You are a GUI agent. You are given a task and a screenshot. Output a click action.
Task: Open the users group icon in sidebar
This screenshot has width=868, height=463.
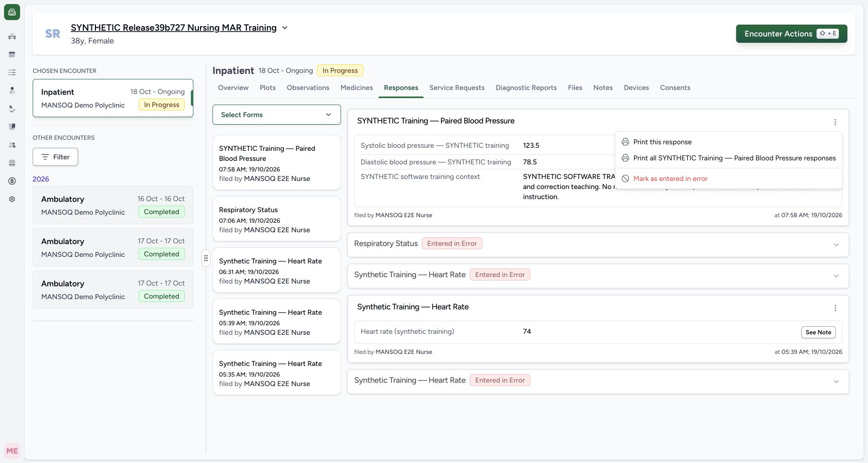coord(12,145)
